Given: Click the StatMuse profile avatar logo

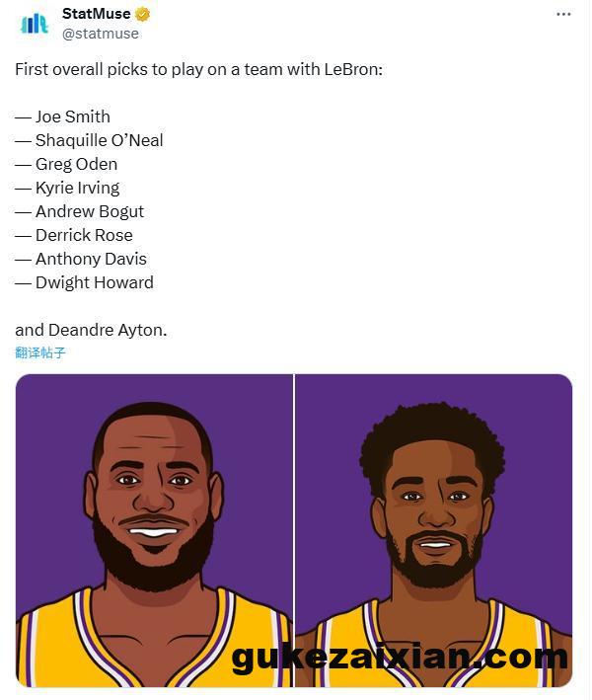Looking at the screenshot, I should pyautogui.click(x=34, y=24).
